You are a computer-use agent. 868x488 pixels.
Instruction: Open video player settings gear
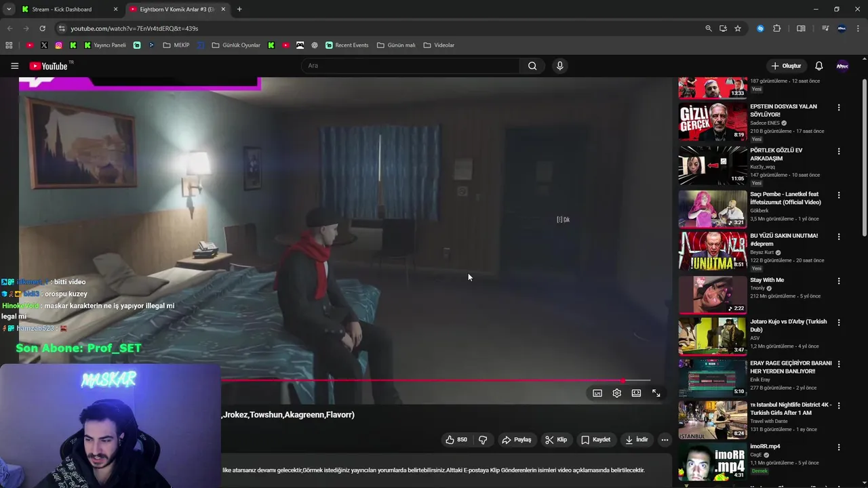coord(616,393)
